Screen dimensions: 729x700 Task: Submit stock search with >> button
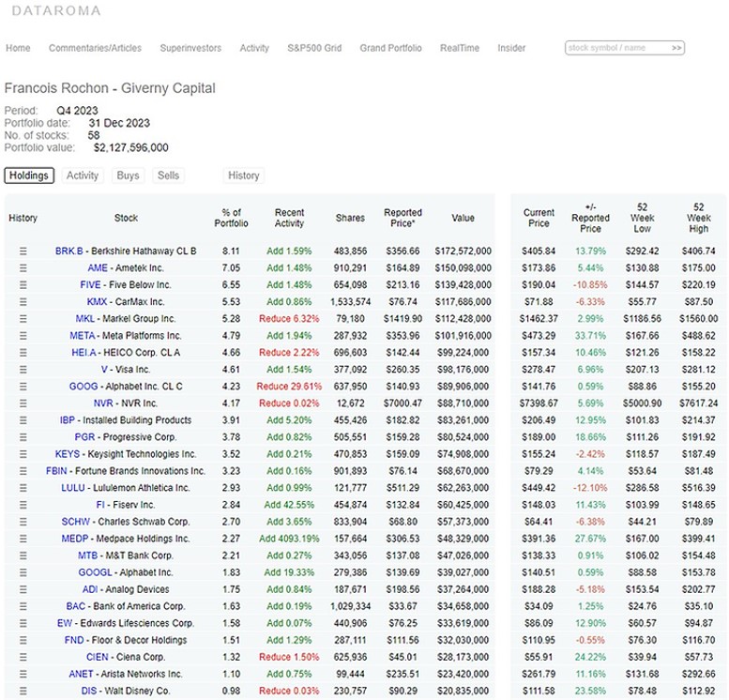pyautogui.click(x=676, y=48)
